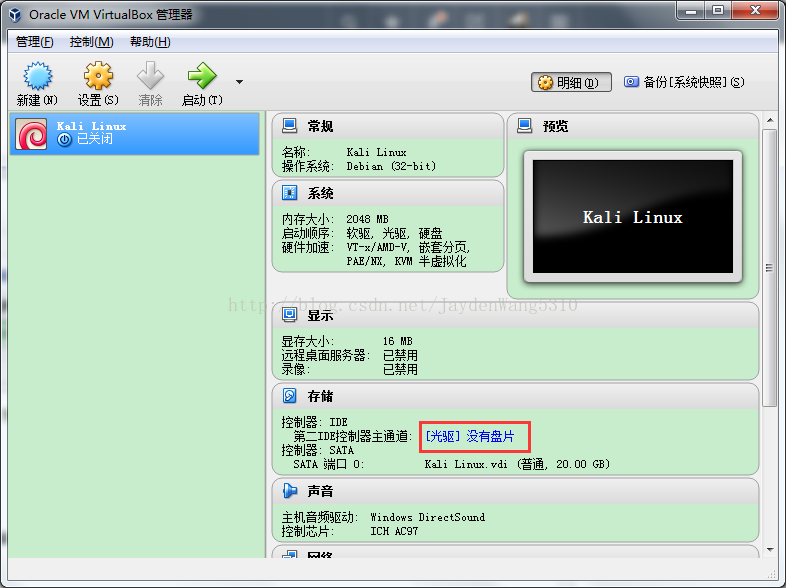Open the Snapshots 备份[系统快照] button
786x588 pixels.
pos(684,82)
